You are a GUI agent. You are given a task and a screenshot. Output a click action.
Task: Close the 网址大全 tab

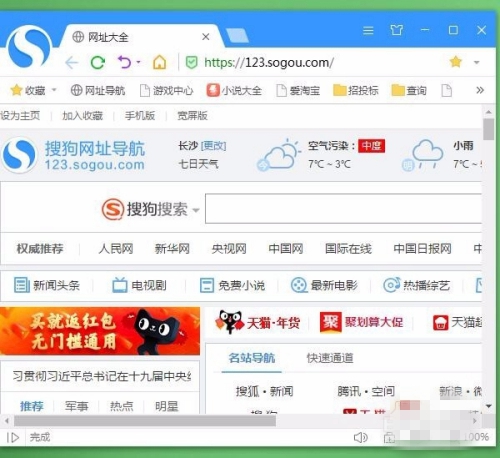pyautogui.click(x=206, y=37)
